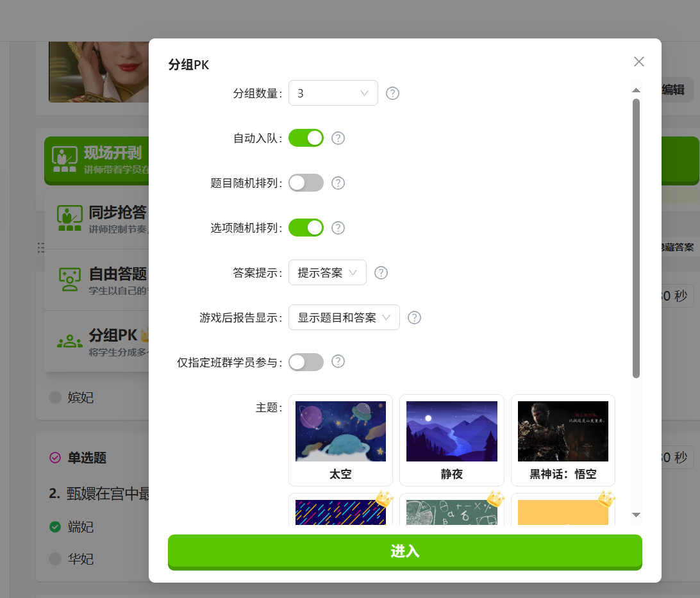
Task: Open help icon next to 分组数量
Action: [392, 94]
